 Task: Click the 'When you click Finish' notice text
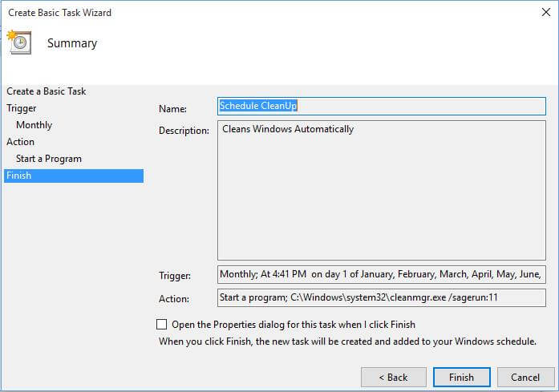(x=347, y=341)
